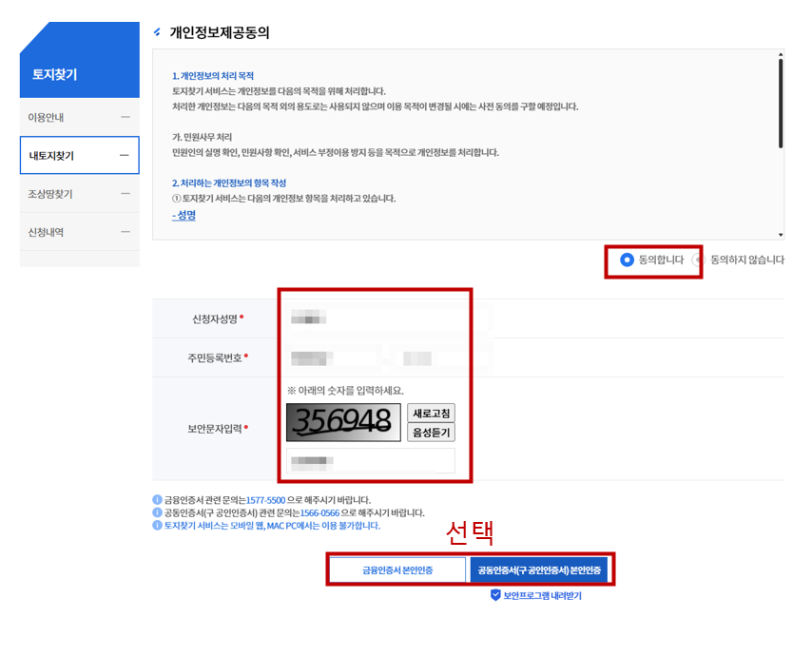Click the blue icon before 개인정보제공동의 heading
The width and height of the screenshot is (812, 656).
pos(158,32)
